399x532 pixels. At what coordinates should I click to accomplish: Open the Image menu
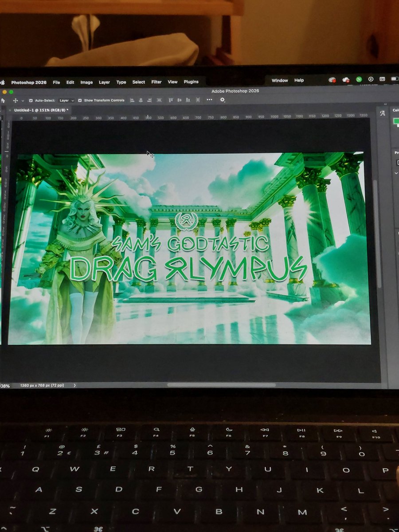point(86,82)
